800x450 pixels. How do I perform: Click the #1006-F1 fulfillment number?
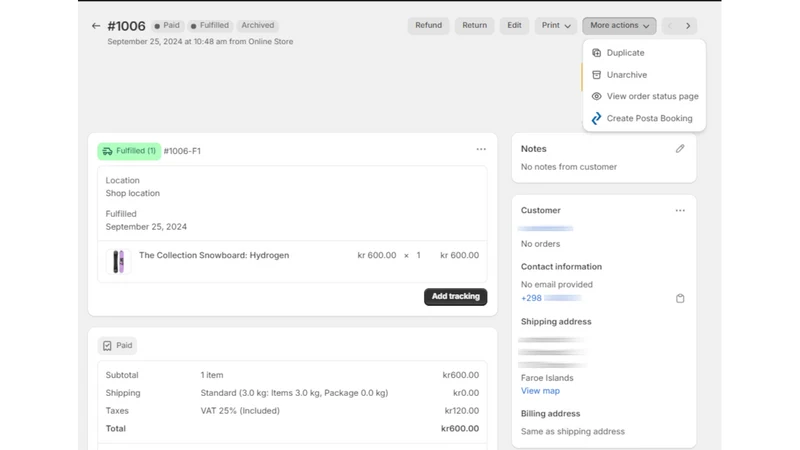coord(182,151)
